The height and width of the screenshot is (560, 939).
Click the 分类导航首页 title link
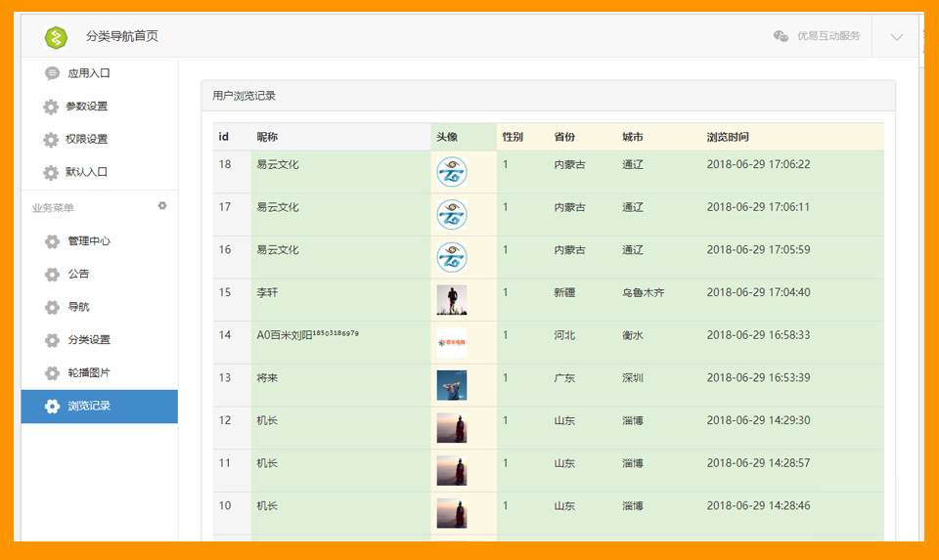(x=122, y=36)
